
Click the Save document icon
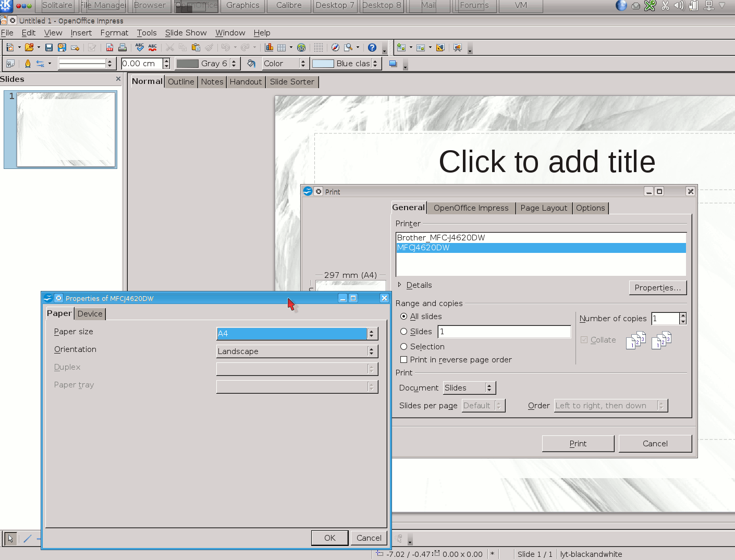click(x=49, y=47)
